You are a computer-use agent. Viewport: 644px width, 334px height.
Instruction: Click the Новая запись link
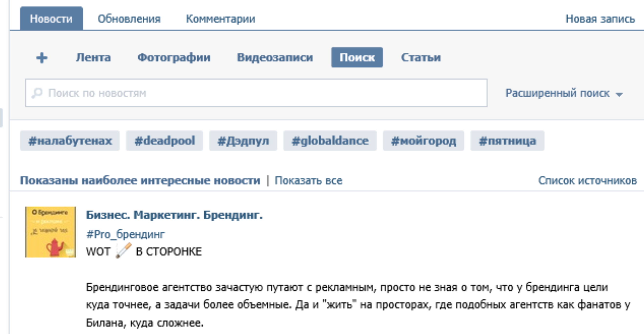600,19
